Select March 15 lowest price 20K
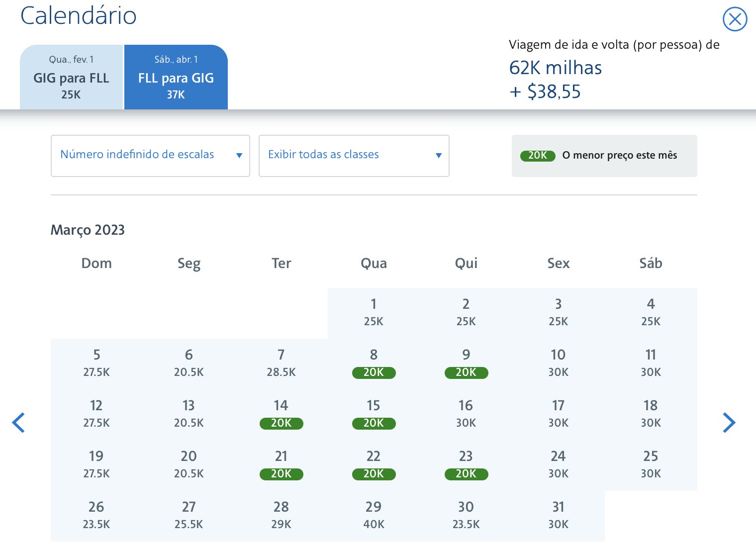 pyautogui.click(x=374, y=415)
